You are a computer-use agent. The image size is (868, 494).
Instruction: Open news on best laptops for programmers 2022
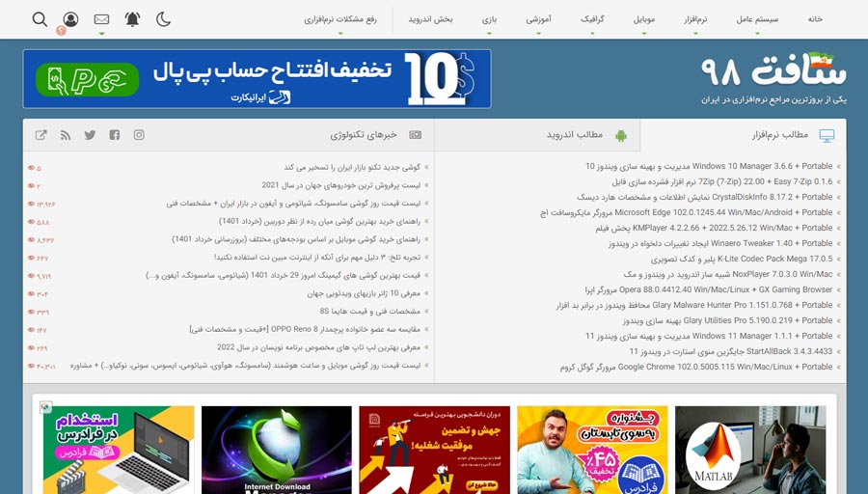point(319,347)
